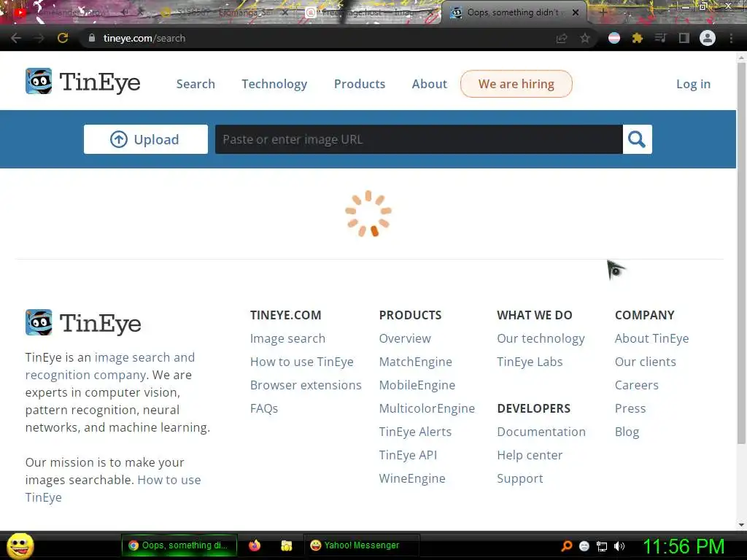Open the MulticolorEngine link

[x=427, y=408]
